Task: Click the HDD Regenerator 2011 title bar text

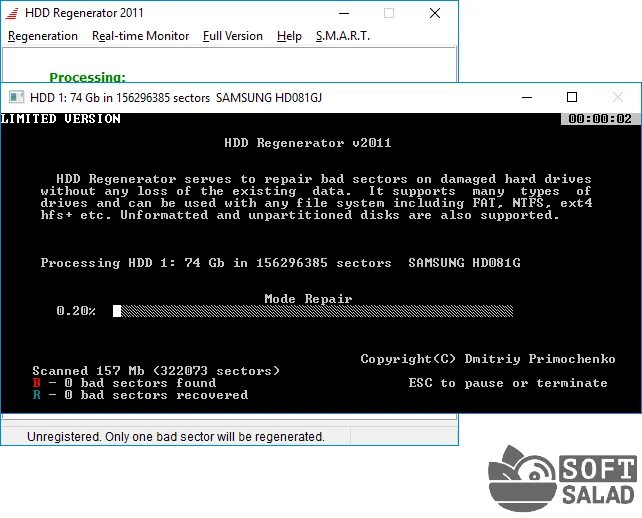Action: coord(84,13)
